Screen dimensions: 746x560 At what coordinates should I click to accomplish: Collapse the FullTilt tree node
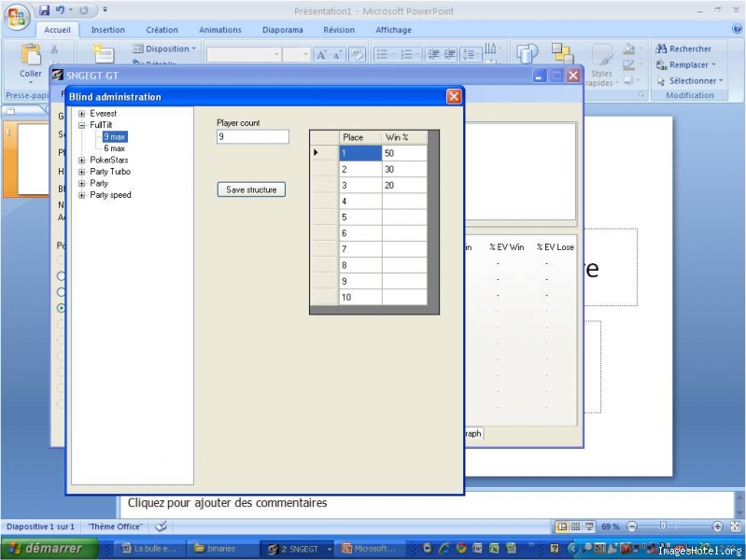point(82,125)
